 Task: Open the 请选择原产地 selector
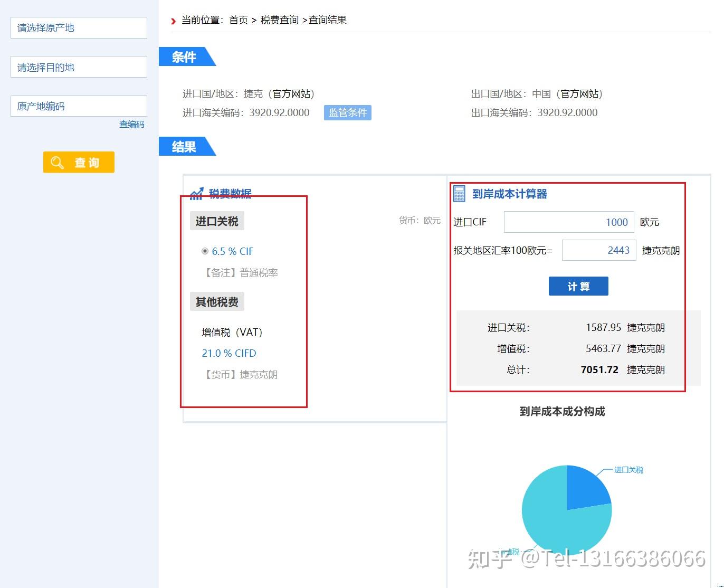coord(78,27)
